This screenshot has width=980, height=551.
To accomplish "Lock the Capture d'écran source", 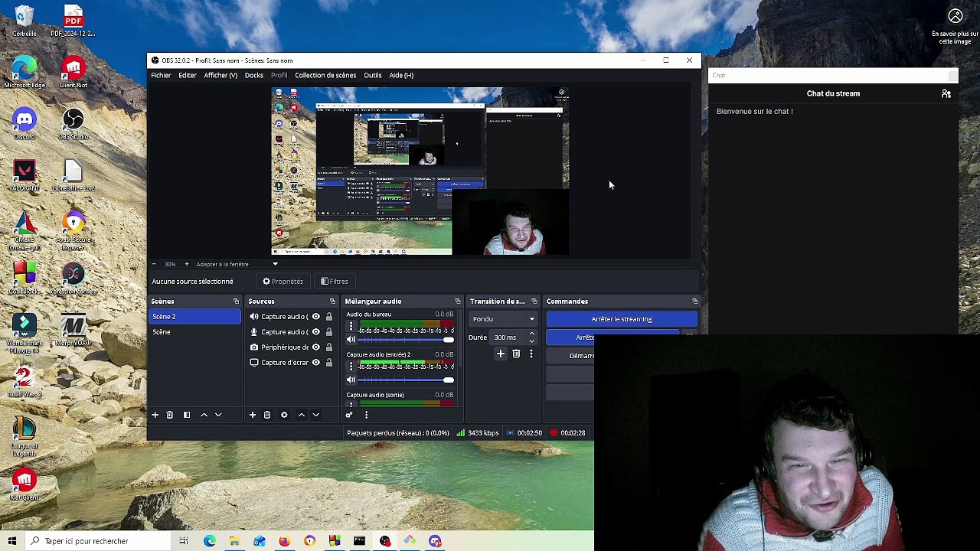I will (x=329, y=363).
